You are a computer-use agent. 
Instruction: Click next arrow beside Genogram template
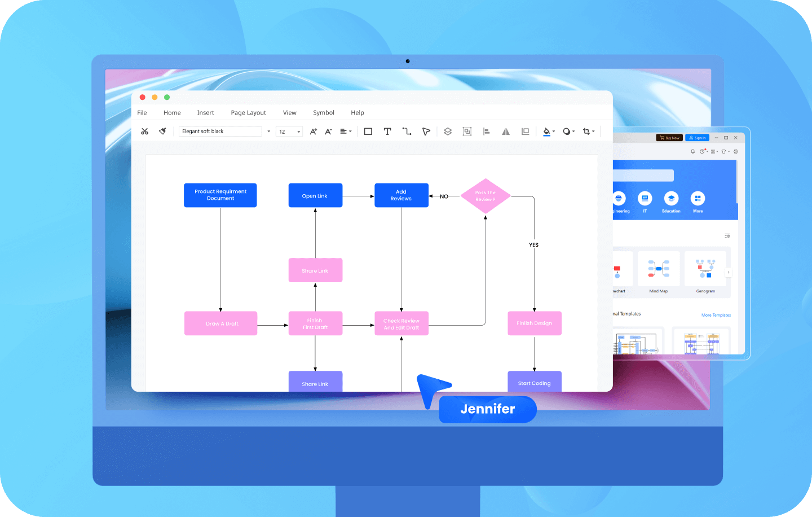(x=729, y=272)
